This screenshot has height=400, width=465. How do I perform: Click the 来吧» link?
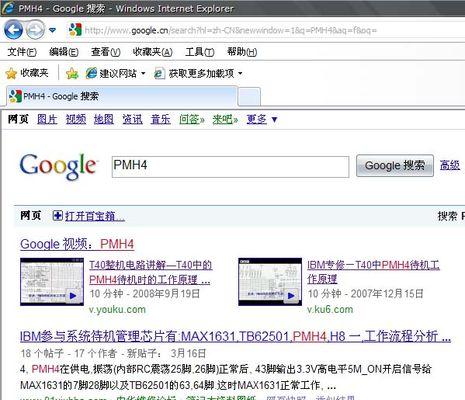[x=225, y=119]
